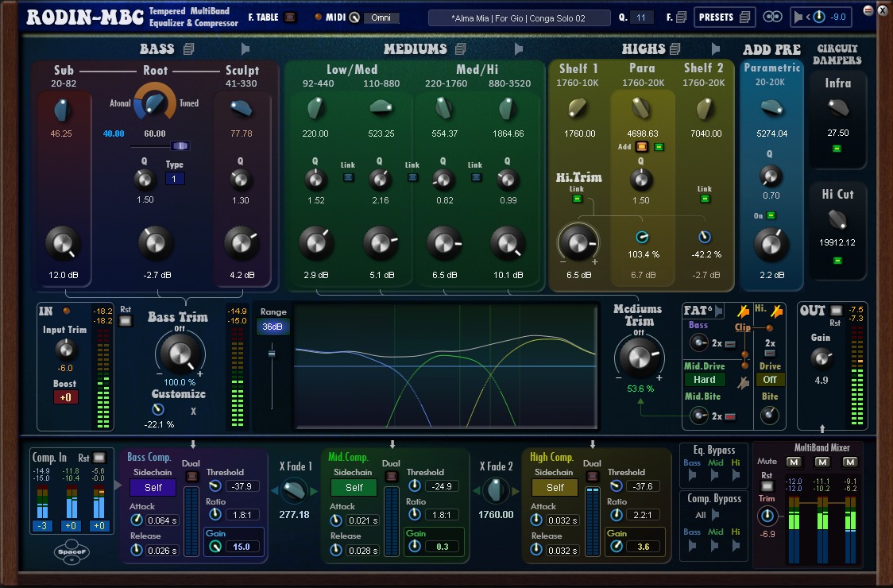
Task: Expand the MEDIUMS section arrow
Action: point(519,49)
